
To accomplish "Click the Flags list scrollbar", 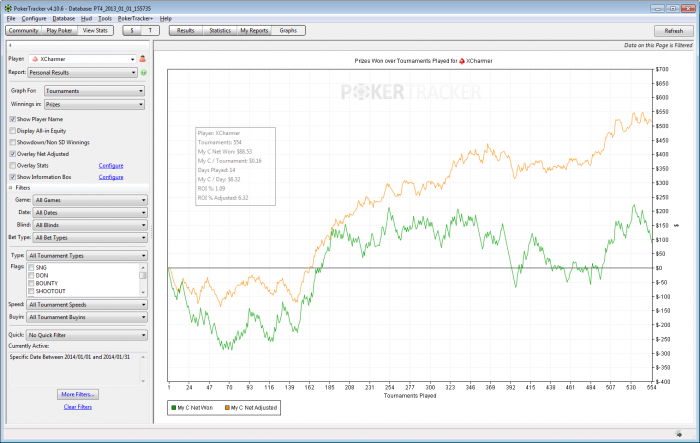I will [x=143, y=280].
